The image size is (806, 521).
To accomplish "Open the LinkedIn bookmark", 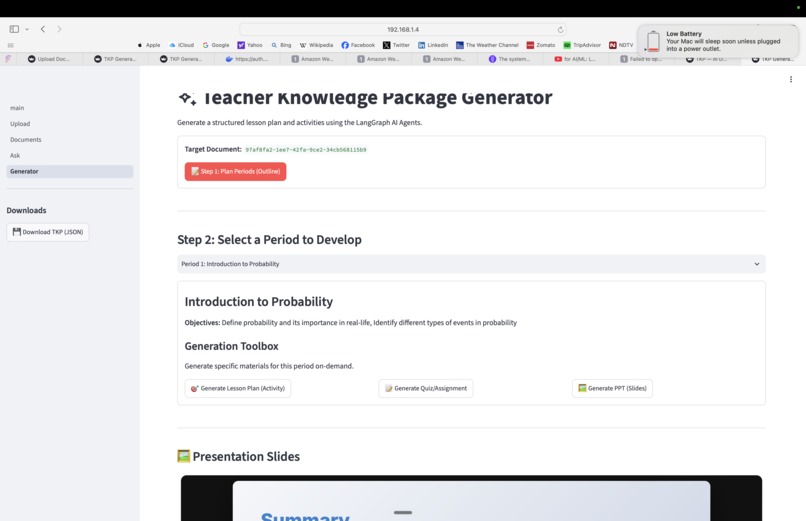I will pos(433,45).
